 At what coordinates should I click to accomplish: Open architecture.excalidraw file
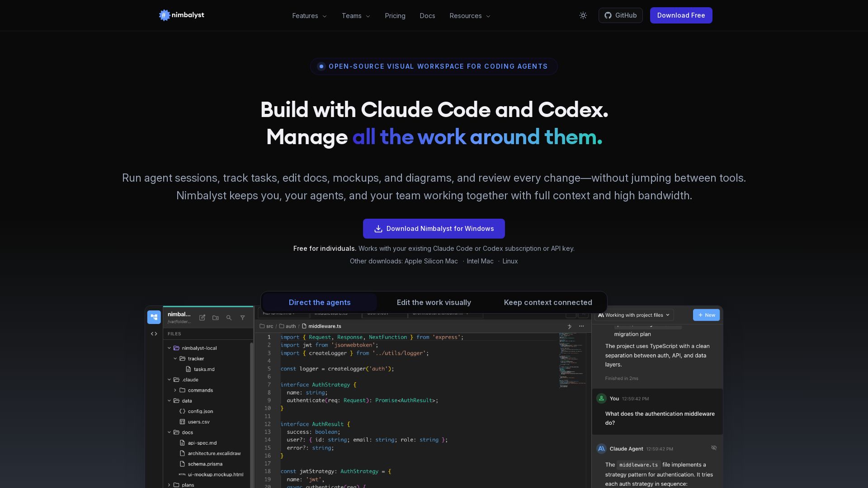pyautogui.click(x=214, y=453)
